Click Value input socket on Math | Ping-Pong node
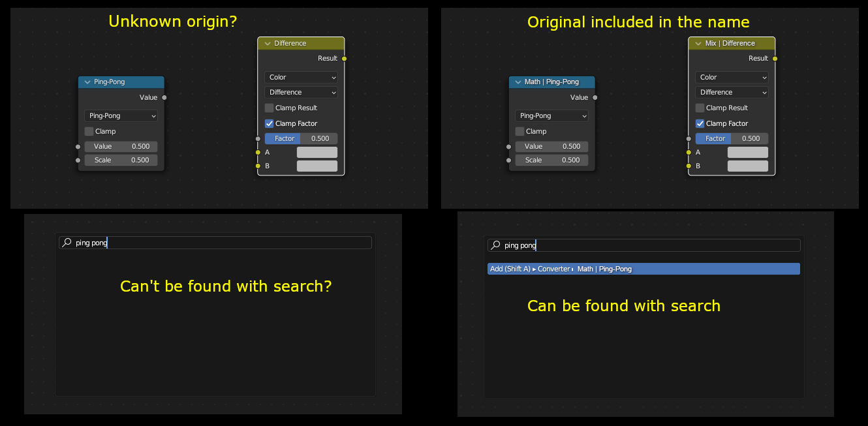 click(x=508, y=147)
